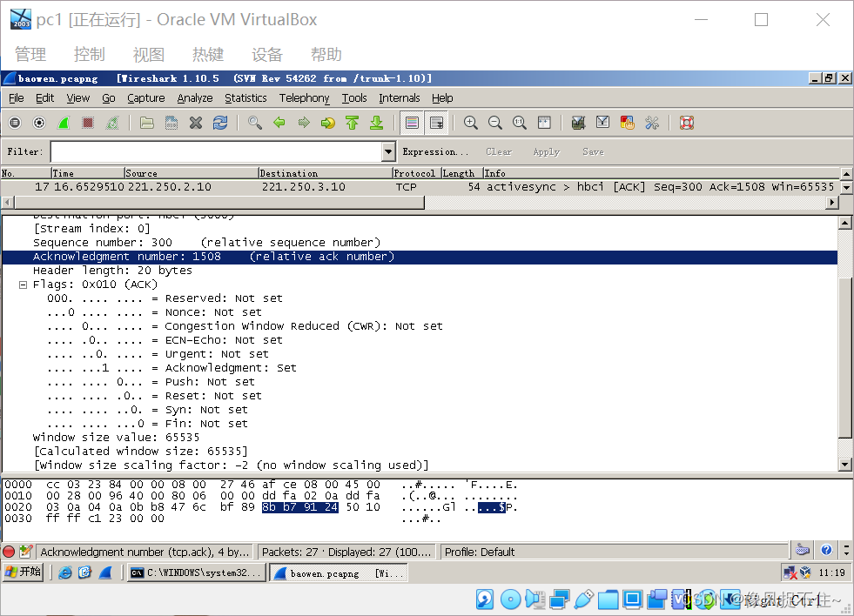The image size is (854, 616).
Task: Open the capture interfaces list icon
Action: (x=15, y=123)
